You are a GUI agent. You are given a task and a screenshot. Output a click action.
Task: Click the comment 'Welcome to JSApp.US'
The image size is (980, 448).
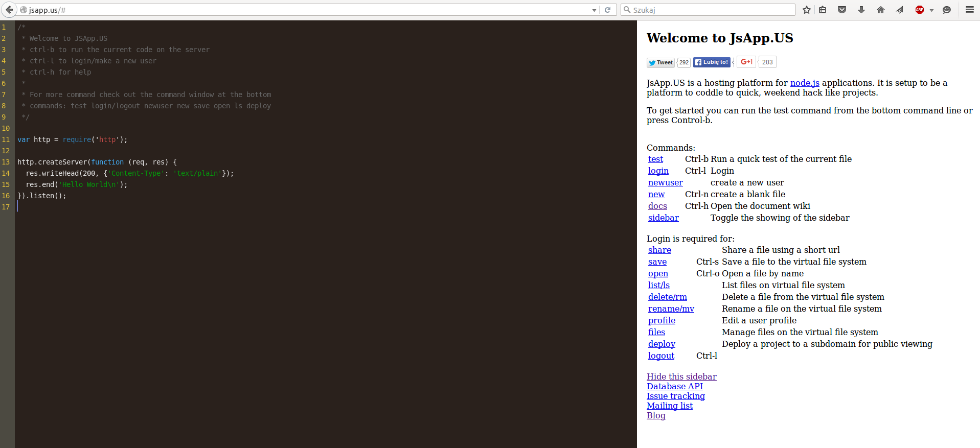(x=69, y=38)
